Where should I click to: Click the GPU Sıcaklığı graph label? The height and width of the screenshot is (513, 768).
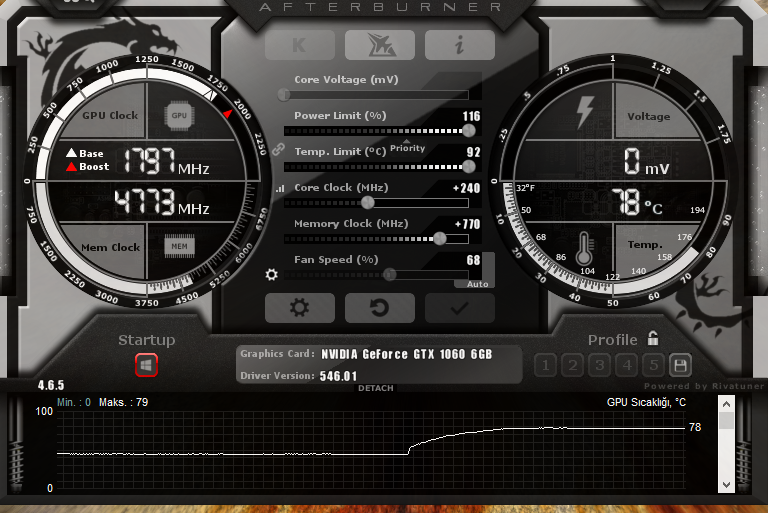pyautogui.click(x=646, y=402)
